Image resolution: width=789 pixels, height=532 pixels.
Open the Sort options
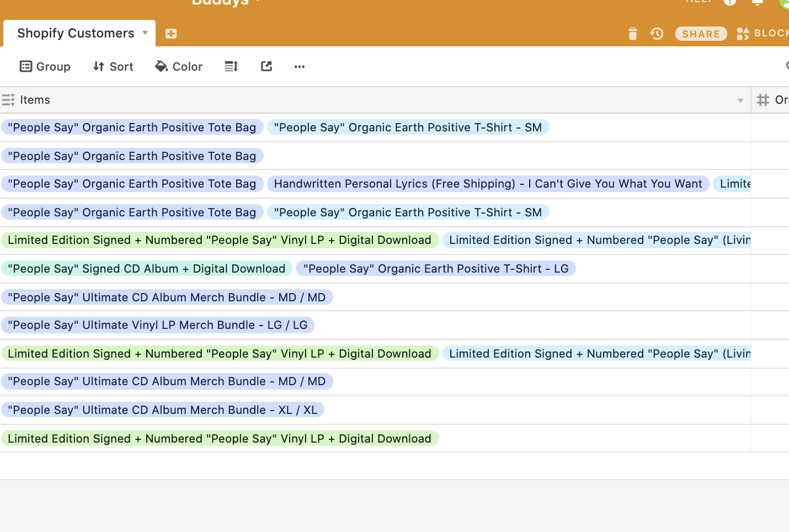click(x=113, y=66)
